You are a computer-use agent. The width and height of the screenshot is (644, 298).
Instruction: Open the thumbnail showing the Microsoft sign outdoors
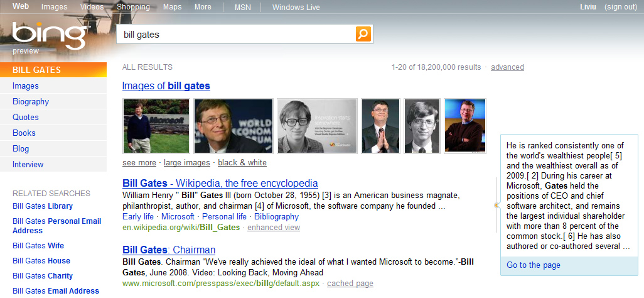(156, 126)
